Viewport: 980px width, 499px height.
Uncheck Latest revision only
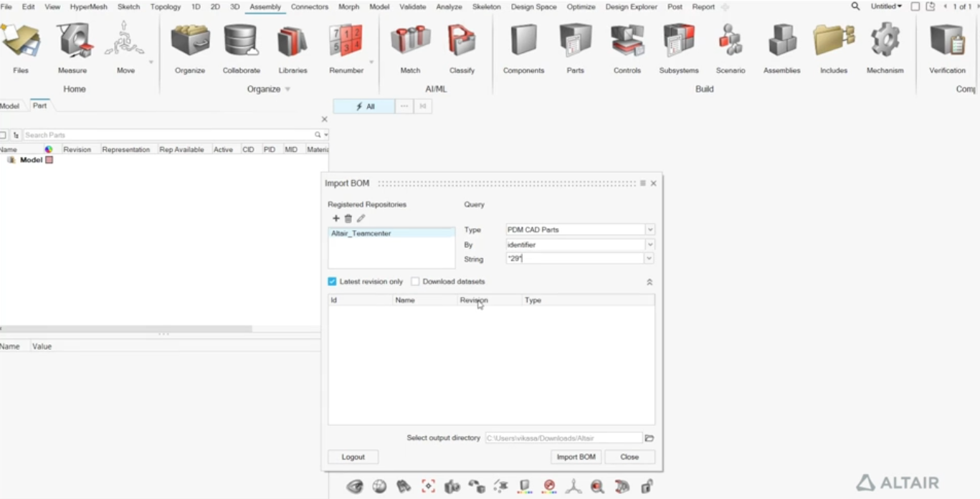332,282
